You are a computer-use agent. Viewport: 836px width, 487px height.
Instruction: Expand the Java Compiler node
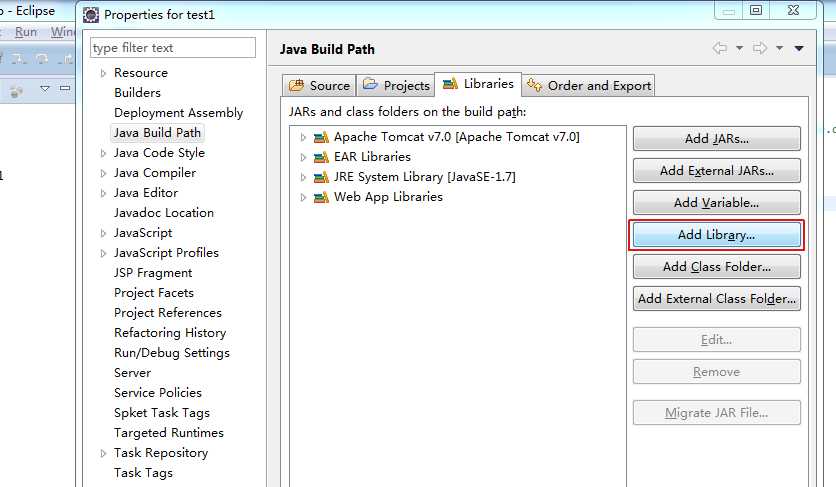[103, 173]
